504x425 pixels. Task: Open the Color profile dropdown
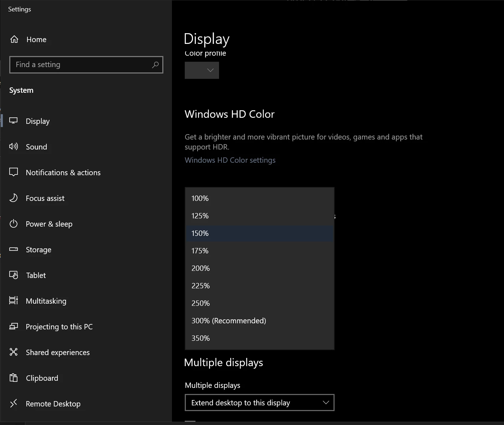[202, 70]
